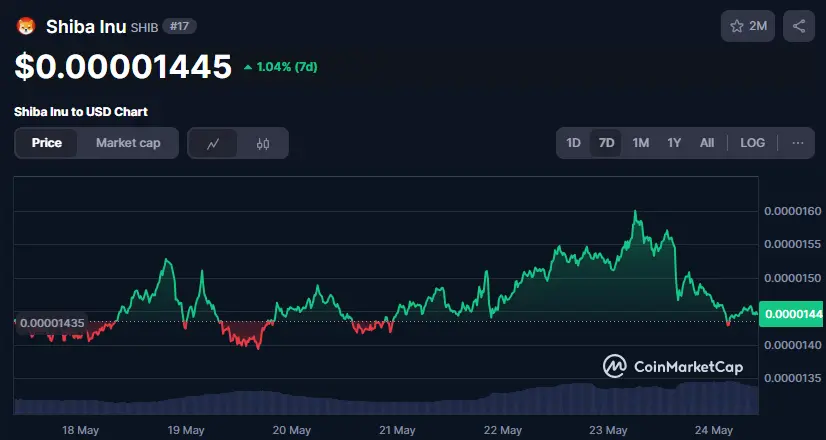The width and height of the screenshot is (826, 440).
Task: Click the 0.0000150 axis label
Action: click(793, 278)
